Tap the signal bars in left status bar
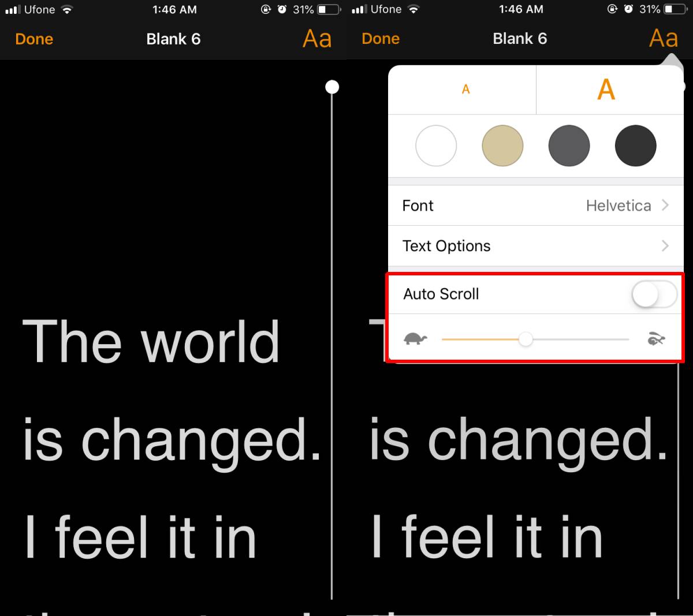The image size is (693, 616). click(x=12, y=10)
